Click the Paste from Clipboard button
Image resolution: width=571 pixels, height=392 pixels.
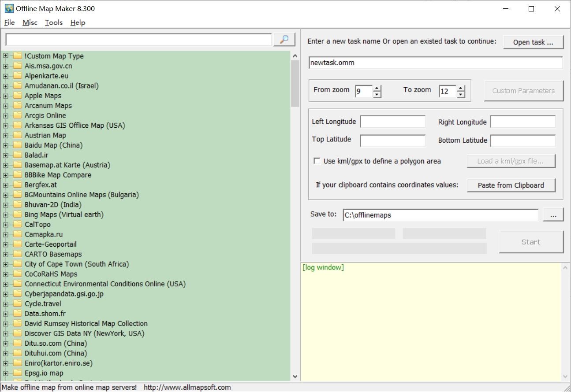(x=511, y=185)
